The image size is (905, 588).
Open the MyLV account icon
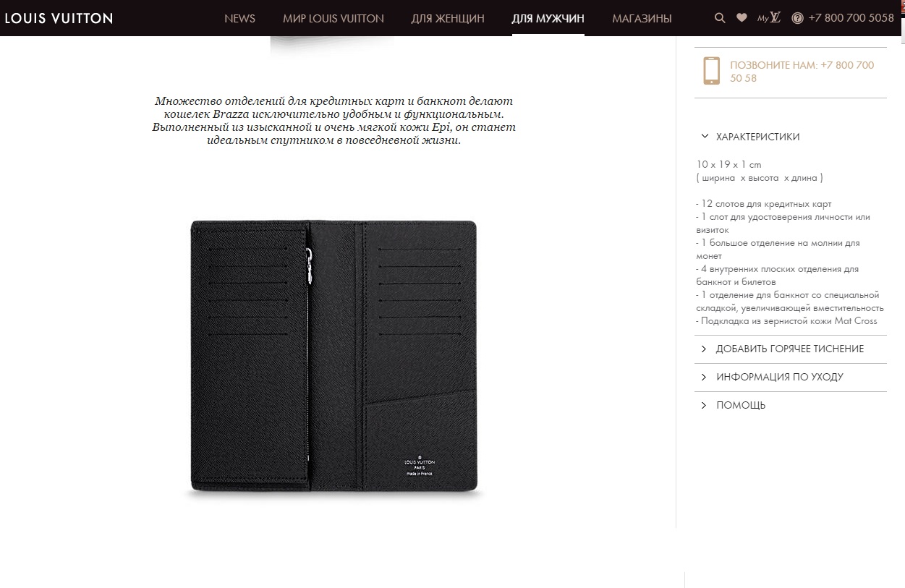(x=769, y=18)
